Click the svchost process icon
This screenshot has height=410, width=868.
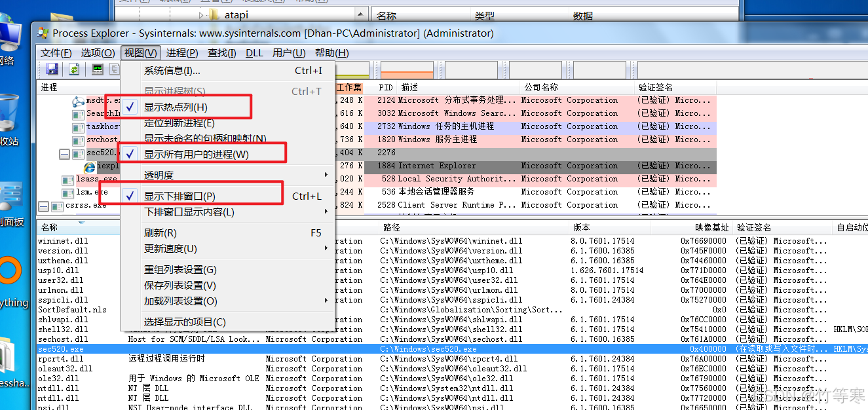point(79,140)
